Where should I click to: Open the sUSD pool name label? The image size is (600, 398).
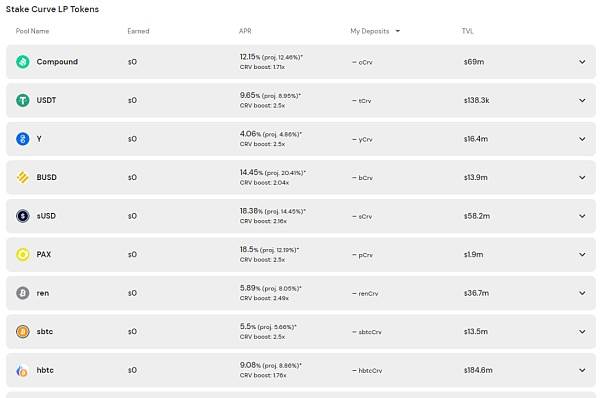(46, 216)
